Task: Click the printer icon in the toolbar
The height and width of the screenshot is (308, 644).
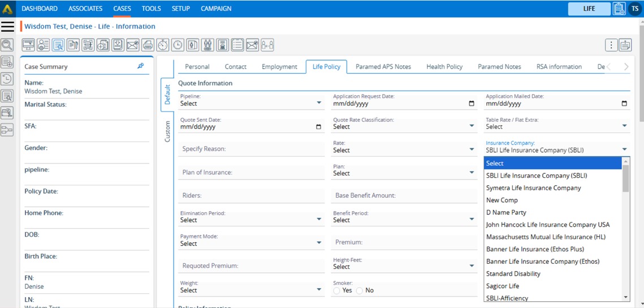Action: click(148, 45)
